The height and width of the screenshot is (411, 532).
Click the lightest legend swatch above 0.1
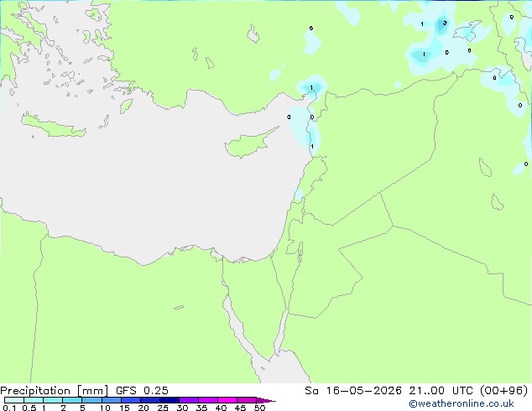point(14,400)
